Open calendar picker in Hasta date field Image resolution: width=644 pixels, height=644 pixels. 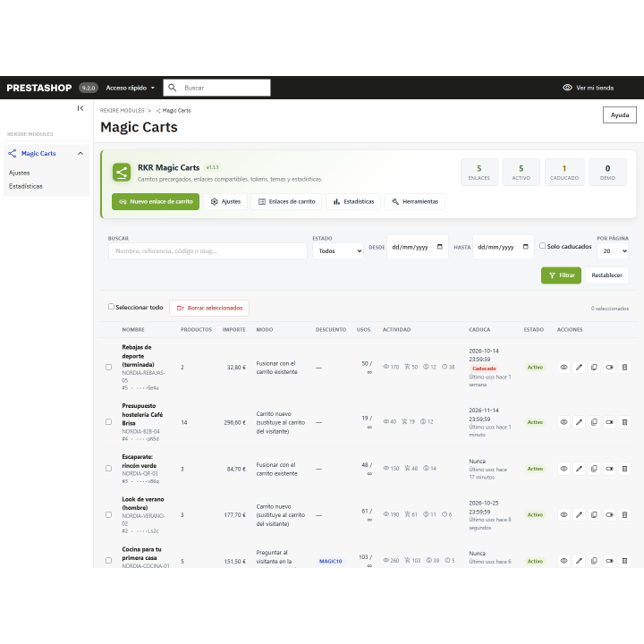[x=526, y=247]
